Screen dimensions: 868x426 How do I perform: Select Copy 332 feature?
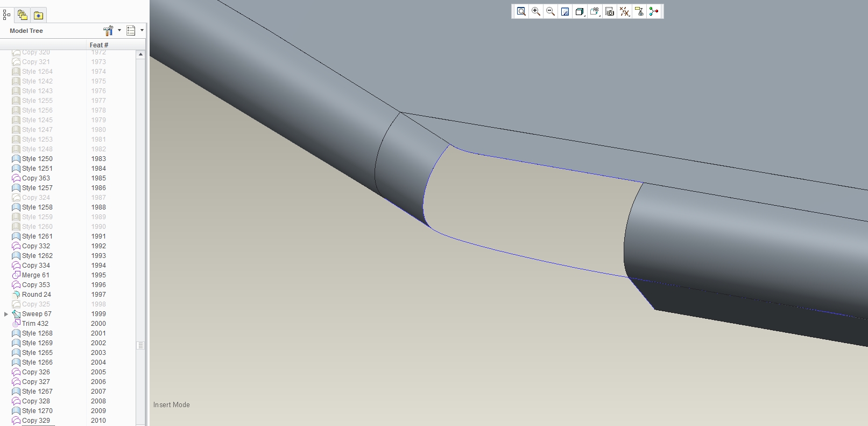31,246
